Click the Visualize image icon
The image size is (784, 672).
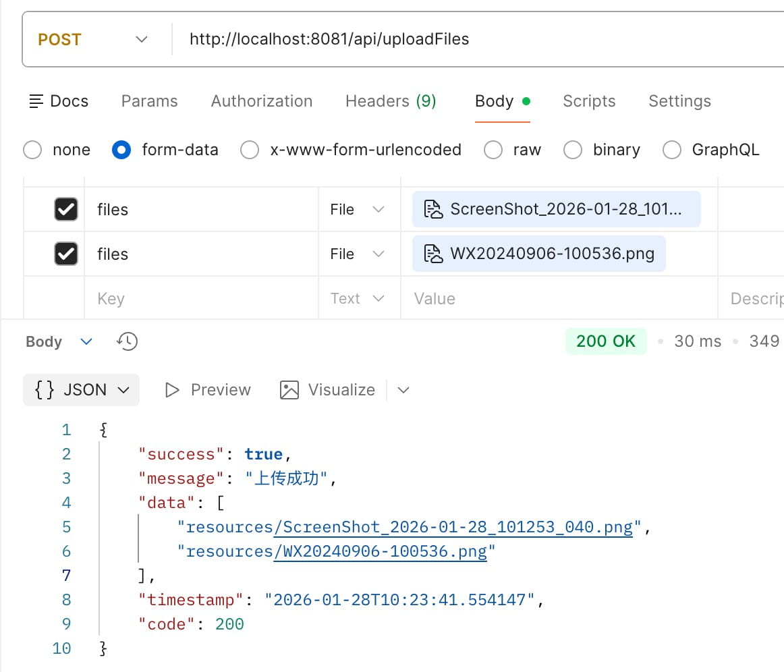click(x=289, y=390)
